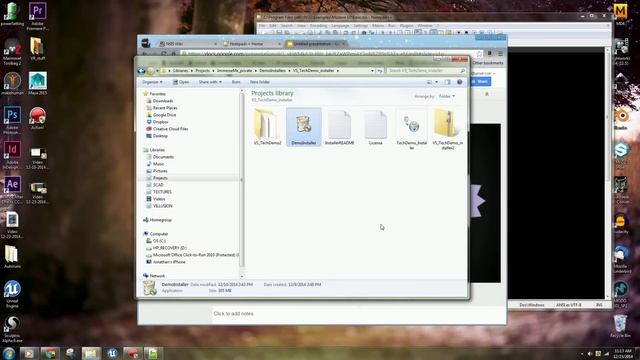This screenshot has height=360, width=640.
Task: Click the Explorer Back arrow button
Action: [142, 71]
